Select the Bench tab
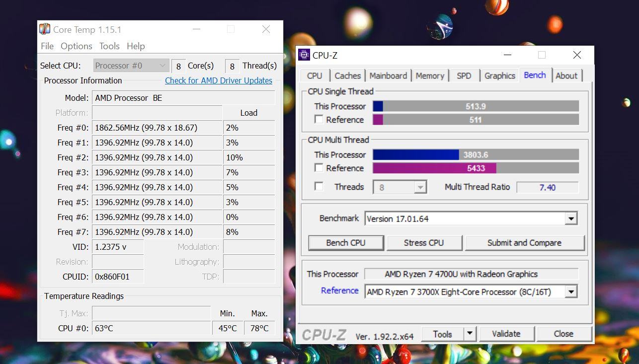Viewport: 639px width, 364px height. click(535, 75)
